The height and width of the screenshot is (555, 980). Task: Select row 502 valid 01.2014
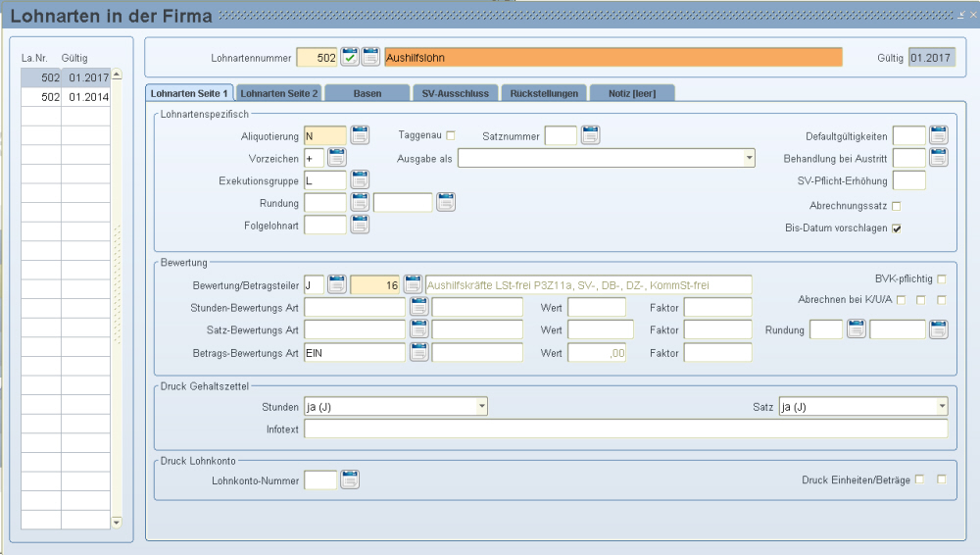click(66, 97)
